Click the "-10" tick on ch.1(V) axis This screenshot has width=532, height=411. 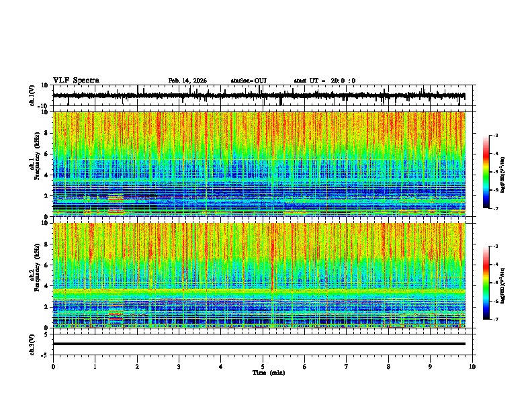(44, 107)
